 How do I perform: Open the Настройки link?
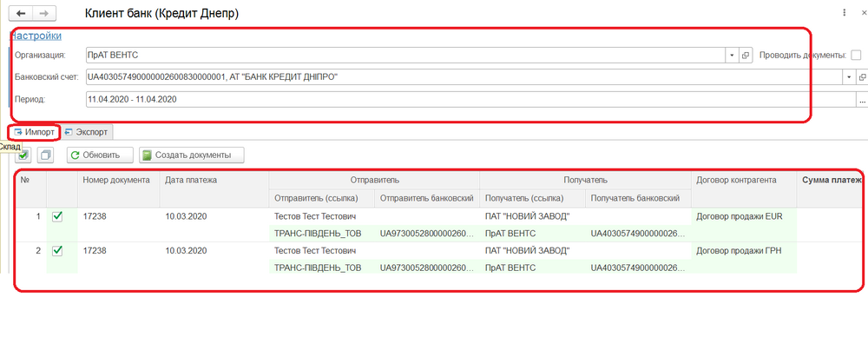click(36, 36)
